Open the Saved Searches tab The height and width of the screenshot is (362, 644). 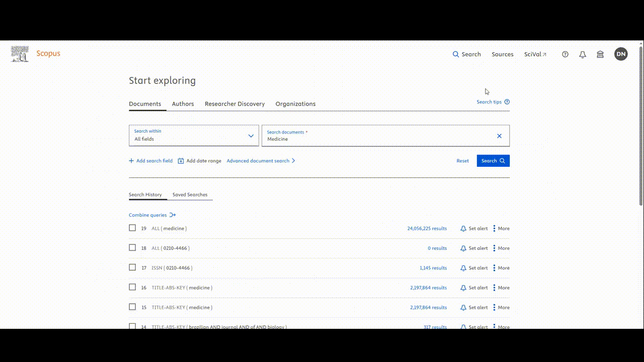[190, 195]
